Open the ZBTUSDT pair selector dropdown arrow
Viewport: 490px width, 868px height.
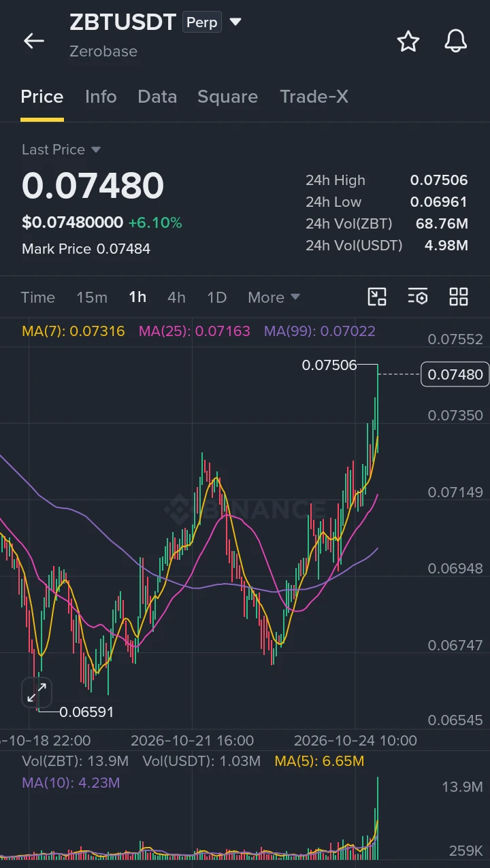[235, 22]
